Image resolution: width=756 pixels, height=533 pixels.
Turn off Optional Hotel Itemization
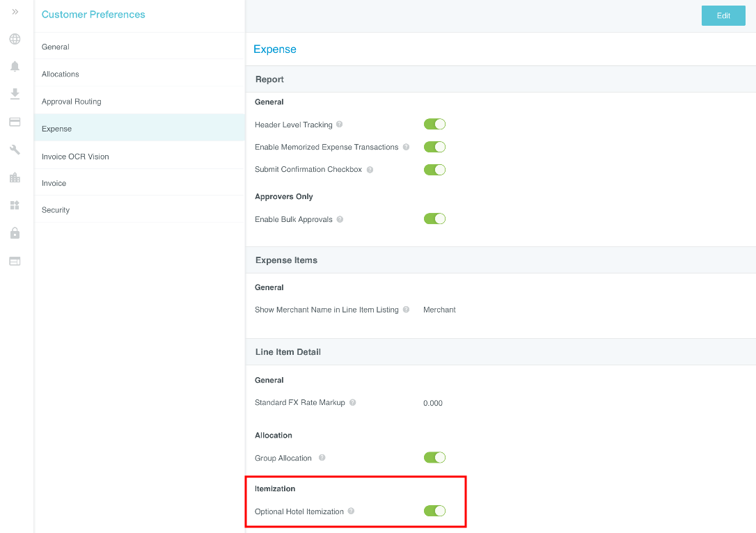pos(434,511)
